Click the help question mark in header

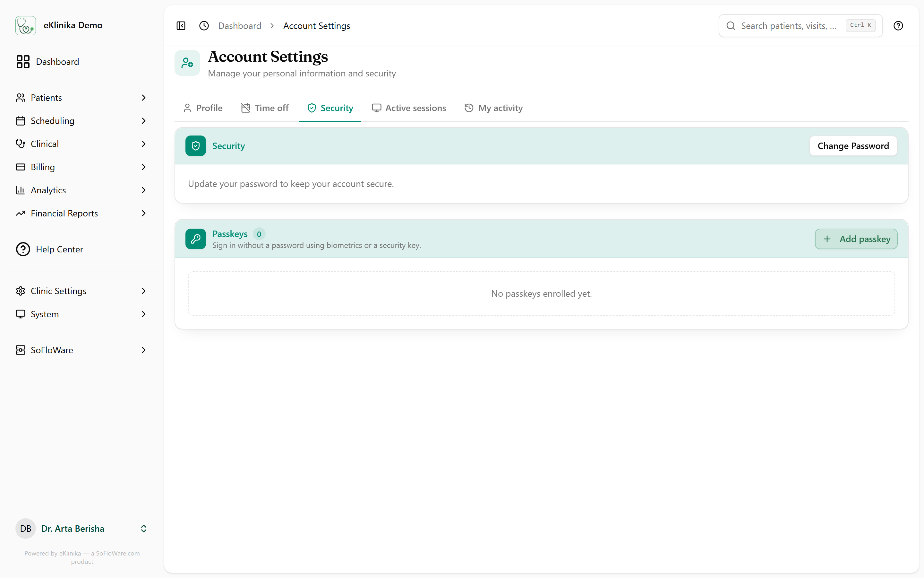[898, 26]
